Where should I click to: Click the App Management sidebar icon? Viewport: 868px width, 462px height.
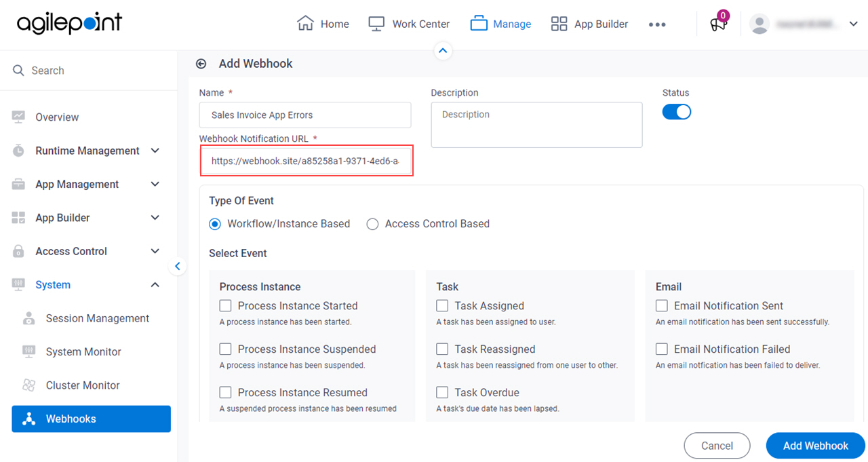point(18,185)
